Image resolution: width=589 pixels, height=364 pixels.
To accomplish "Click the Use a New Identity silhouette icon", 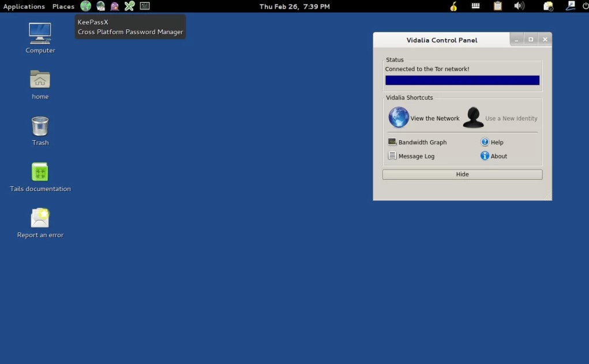I will [x=473, y=118].
